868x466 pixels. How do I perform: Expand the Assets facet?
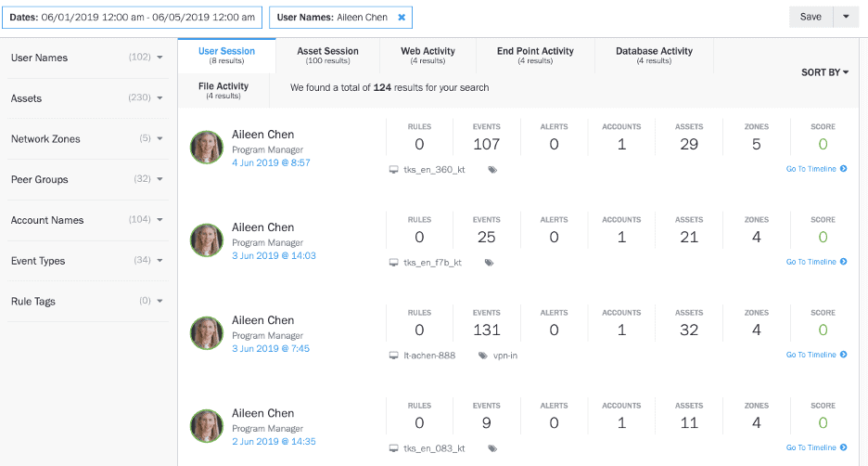coord(87,98)
